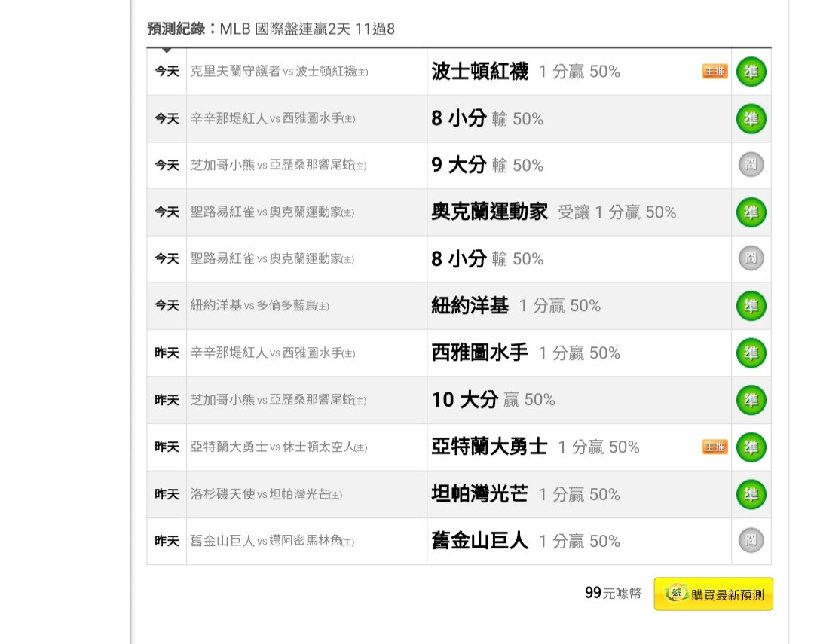
Task: Click orange 主推 badge on 亞特蘭大勇士 row
Action: [x=715, y=447]
